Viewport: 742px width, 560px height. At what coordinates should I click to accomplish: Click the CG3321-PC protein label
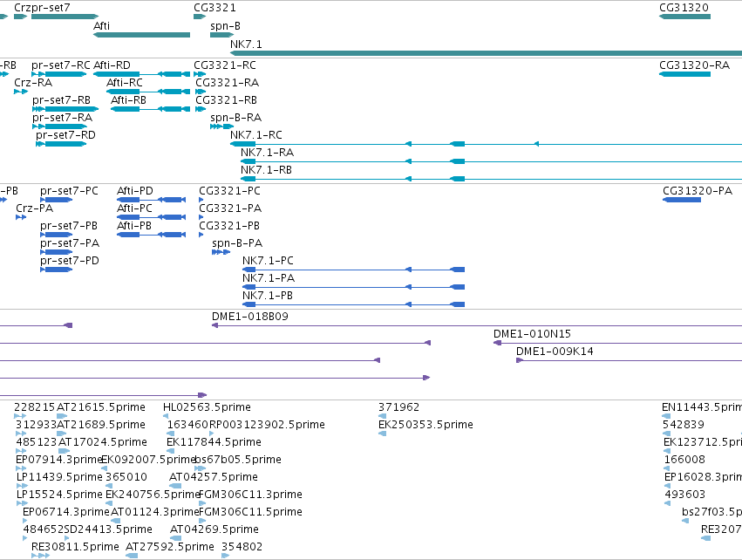click(229, 191)
